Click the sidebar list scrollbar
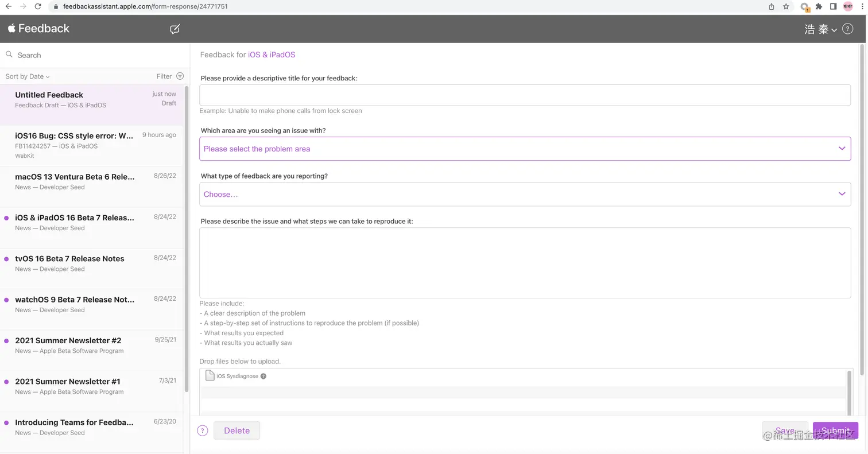This screenshot has width=868, height=454. coord(187,238)
